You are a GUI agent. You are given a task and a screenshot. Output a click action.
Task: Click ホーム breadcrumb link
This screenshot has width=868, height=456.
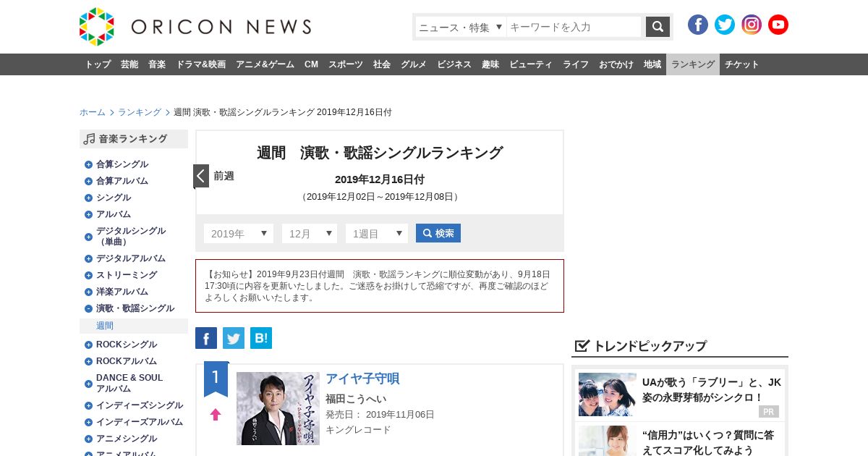click(93, 112)
